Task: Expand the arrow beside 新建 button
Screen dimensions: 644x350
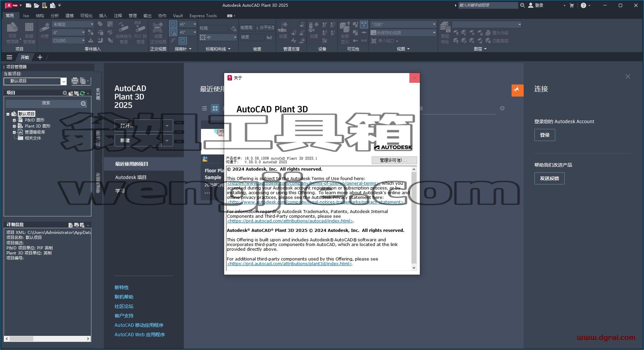Action: pyautogui.click(x=167, y=140)
